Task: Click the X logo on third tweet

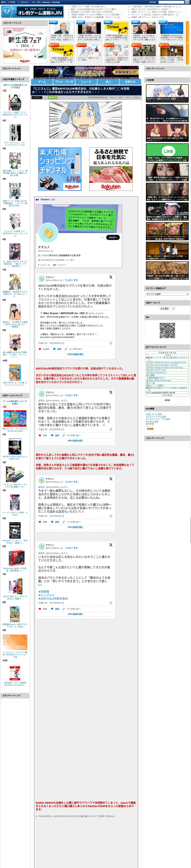Action: (x=111, y=479)
